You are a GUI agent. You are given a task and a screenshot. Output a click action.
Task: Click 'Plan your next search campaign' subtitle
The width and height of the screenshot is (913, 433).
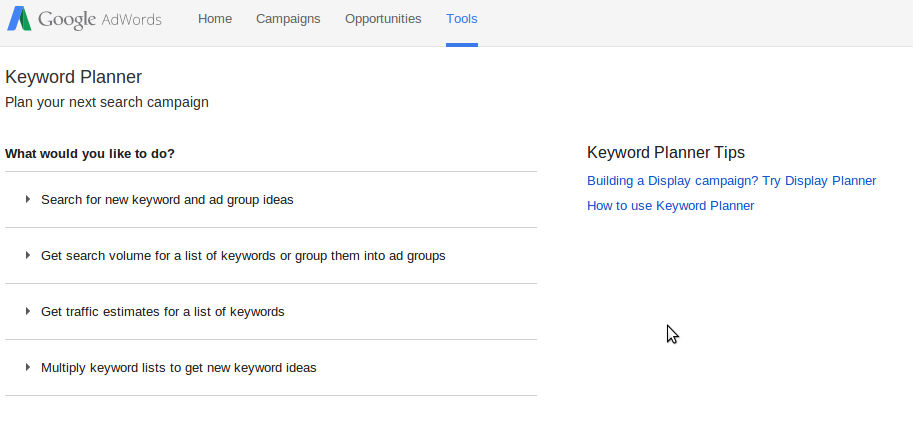coord(107,102)
